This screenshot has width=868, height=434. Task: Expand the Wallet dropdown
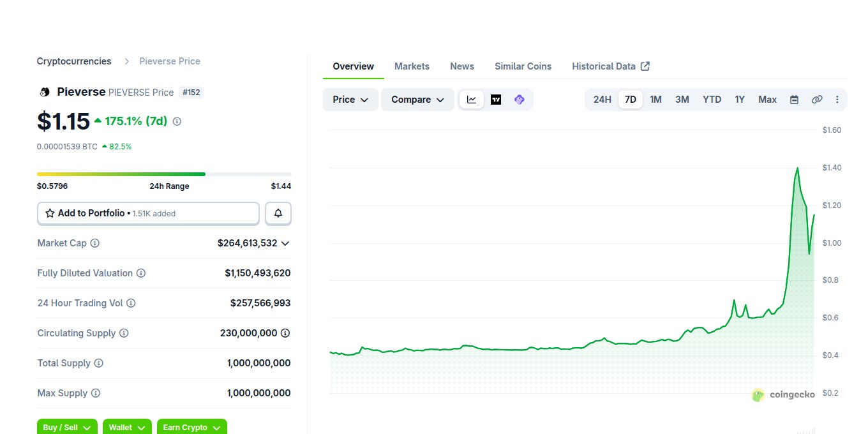(127, 427)
